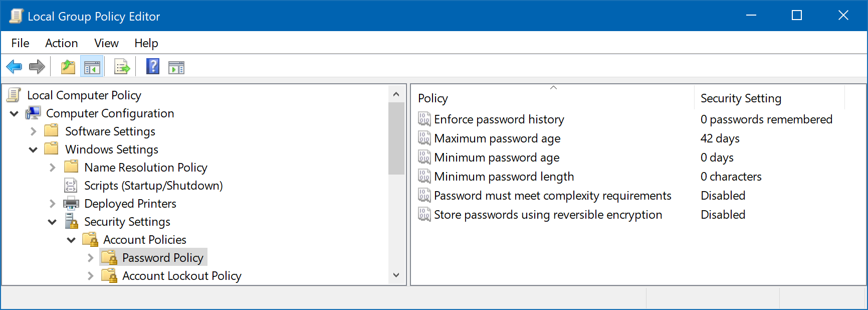The width and height of the screenshot is (868, 310).
Task: Collapse the Security Settings node
Action: point(52,222)
